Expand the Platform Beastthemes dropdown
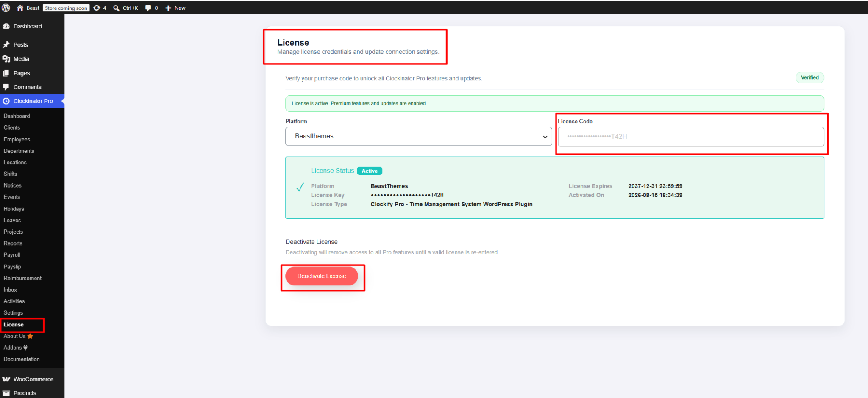 click(x=419, y=136)
